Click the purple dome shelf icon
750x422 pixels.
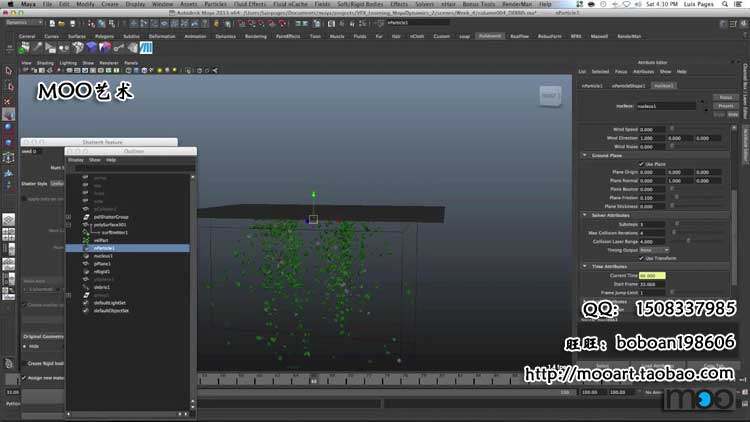coord(91,48)
